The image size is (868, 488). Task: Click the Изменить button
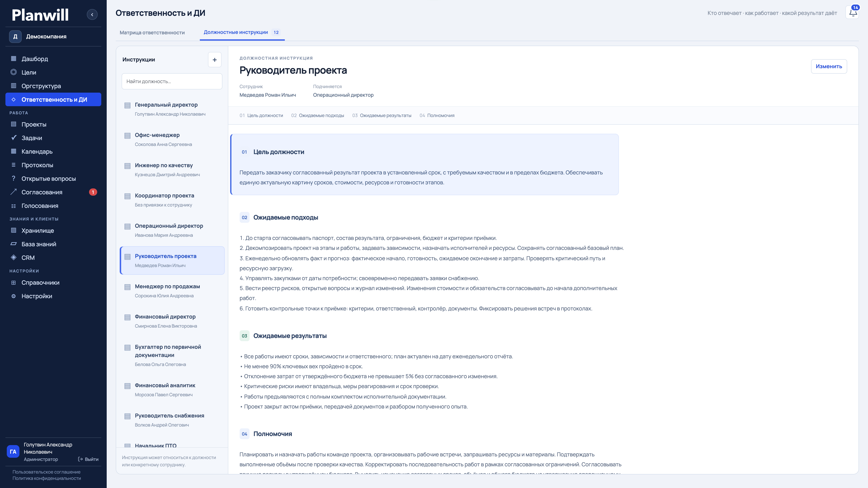click(x=829, y=66)
